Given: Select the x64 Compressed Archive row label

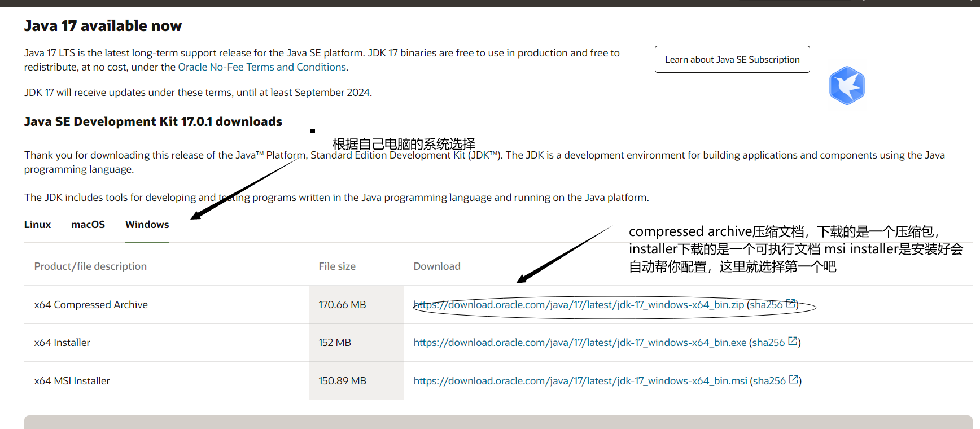Looking at the screenshot, I should point(91,305).
